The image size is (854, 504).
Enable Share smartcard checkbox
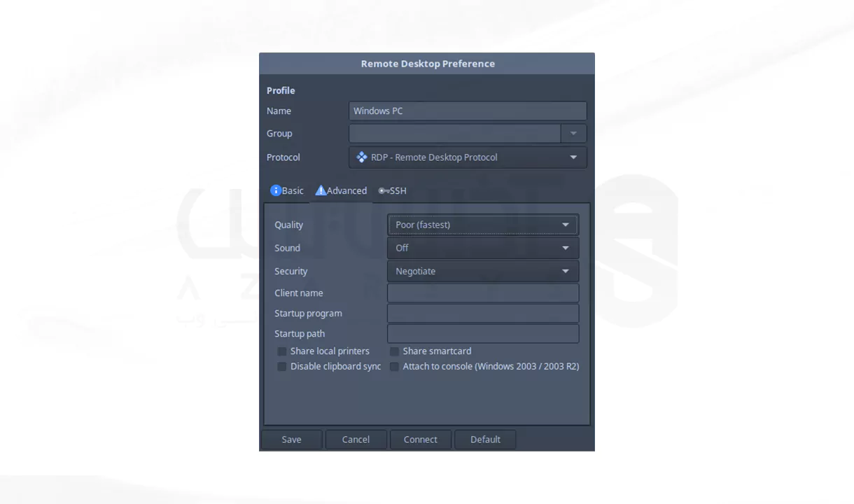pos(395,351)
